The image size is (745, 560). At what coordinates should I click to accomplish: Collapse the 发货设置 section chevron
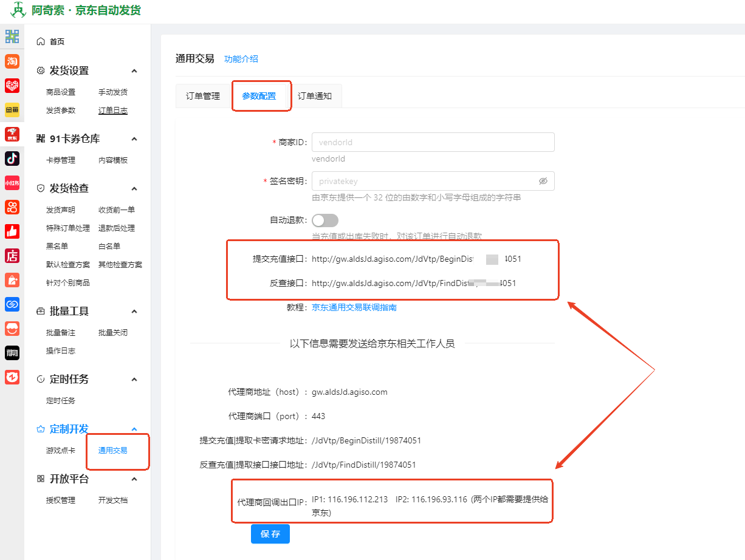coord(134,70)
